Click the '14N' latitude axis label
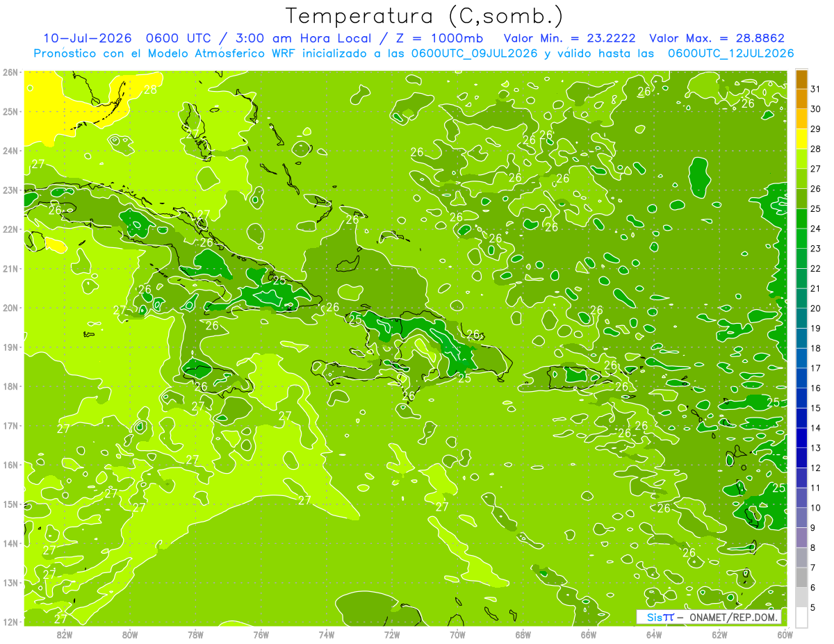Viewport: 834px width, 644px height. [11, 543]
